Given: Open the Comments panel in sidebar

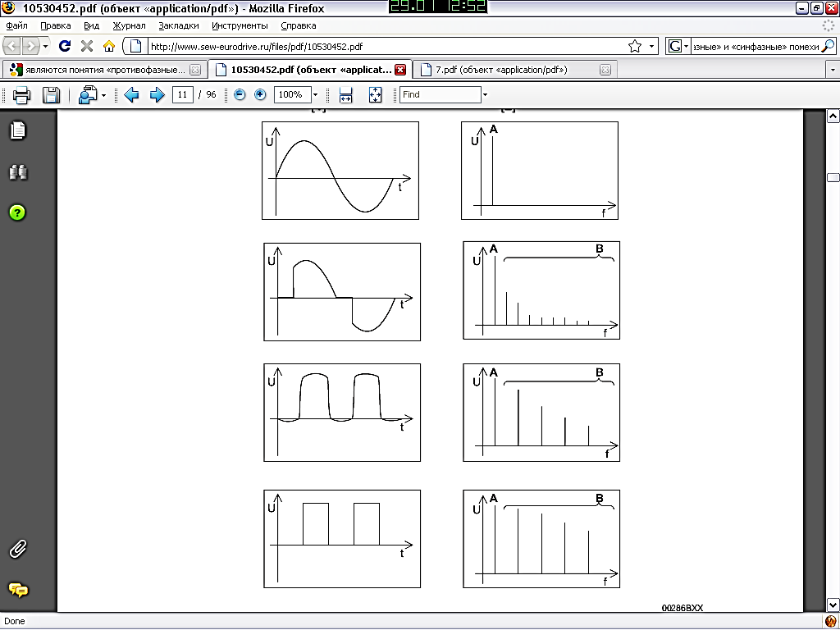Looking at the screenshot, I should [x=17, y=590].
